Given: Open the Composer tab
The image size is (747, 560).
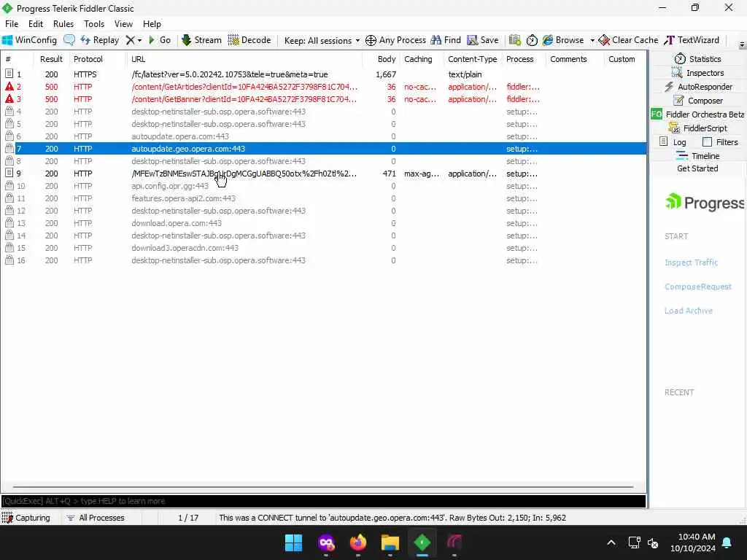Looking at the screenshot, I should click(698, 101).
